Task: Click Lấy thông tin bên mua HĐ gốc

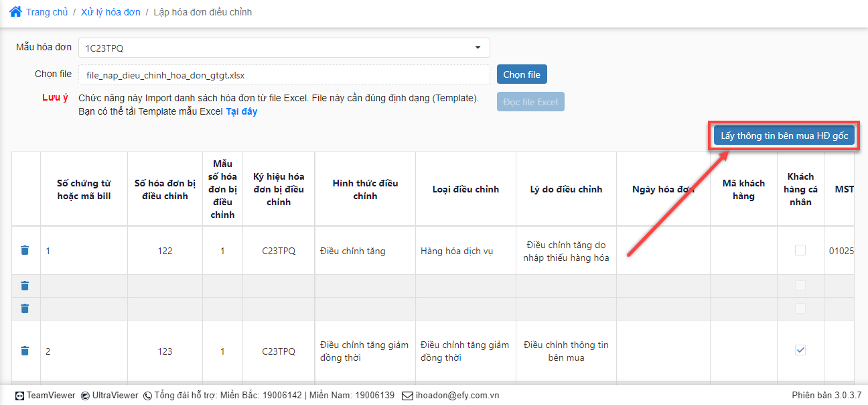Action: (784, 135)
